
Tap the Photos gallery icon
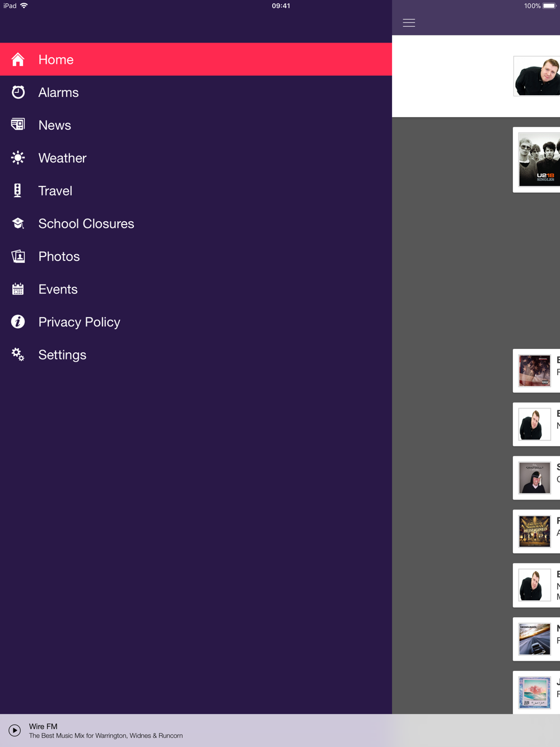[x=18, y=256]
